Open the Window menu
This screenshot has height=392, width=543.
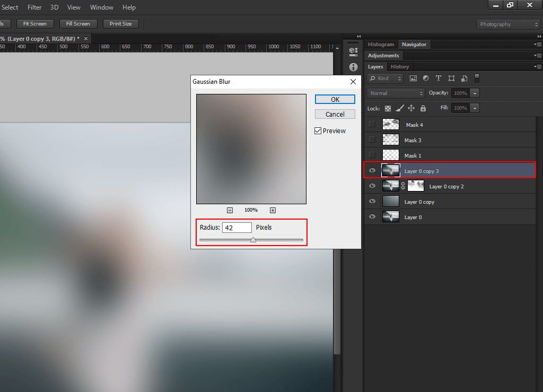tap(102, 7)
